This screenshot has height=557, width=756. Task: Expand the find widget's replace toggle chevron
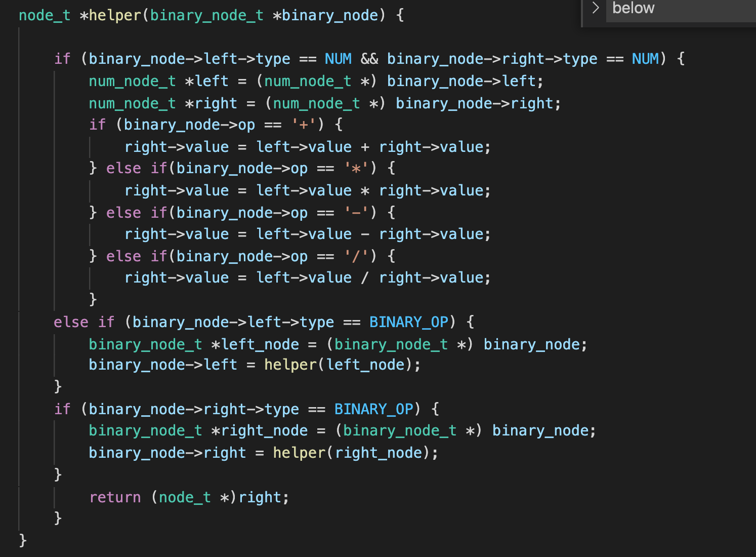pyautogui.click(x=596, y=8)
